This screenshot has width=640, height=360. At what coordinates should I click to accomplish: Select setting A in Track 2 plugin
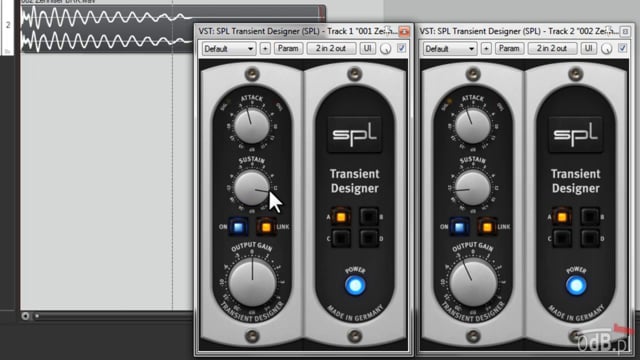(562, 217)
